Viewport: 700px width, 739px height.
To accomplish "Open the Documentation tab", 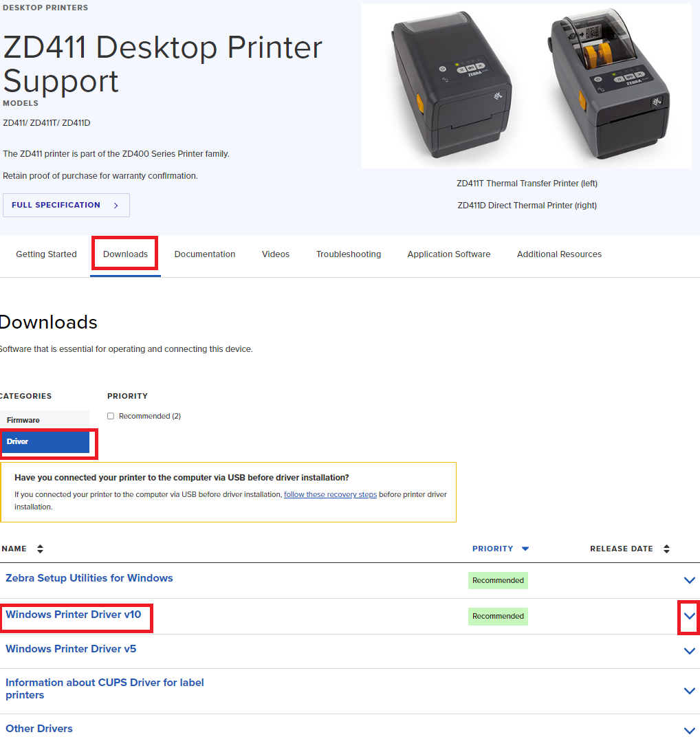I will click(204, 254).
